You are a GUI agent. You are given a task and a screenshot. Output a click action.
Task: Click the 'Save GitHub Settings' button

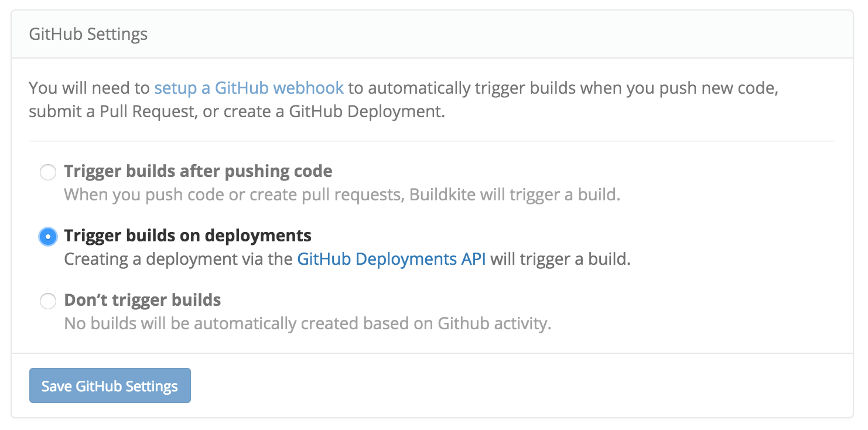(110, 385)
